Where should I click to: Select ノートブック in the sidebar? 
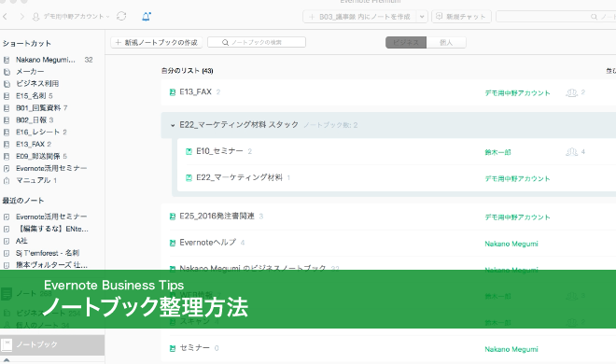tap(52, 344)
